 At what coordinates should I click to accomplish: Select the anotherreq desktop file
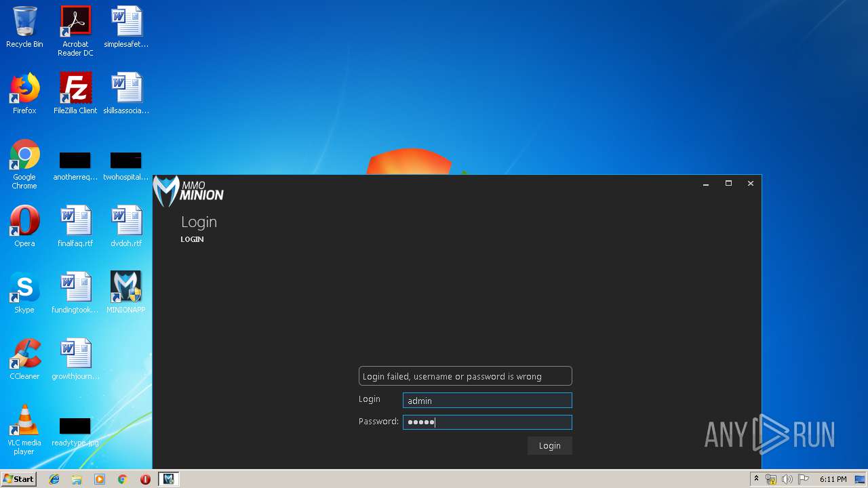[75, 167]
